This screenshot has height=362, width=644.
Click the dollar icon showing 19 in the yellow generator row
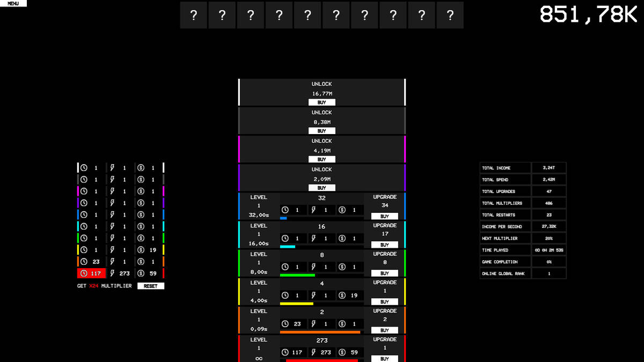(x=342, y=295)
